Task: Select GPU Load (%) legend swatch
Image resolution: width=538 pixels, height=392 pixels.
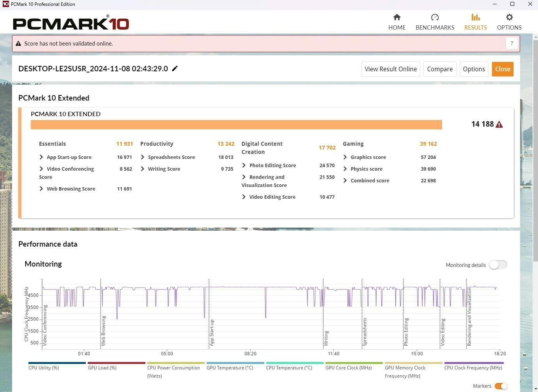Action: 117,363
